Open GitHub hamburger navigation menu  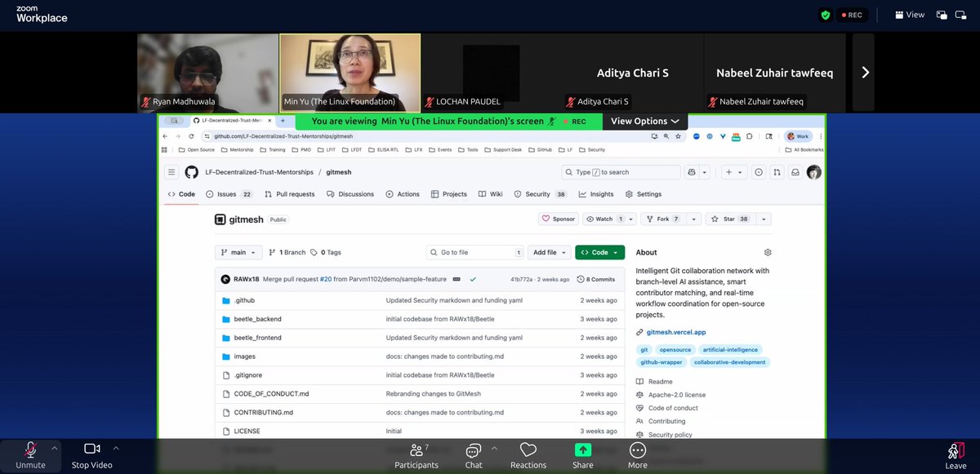(x=171, y=172)
